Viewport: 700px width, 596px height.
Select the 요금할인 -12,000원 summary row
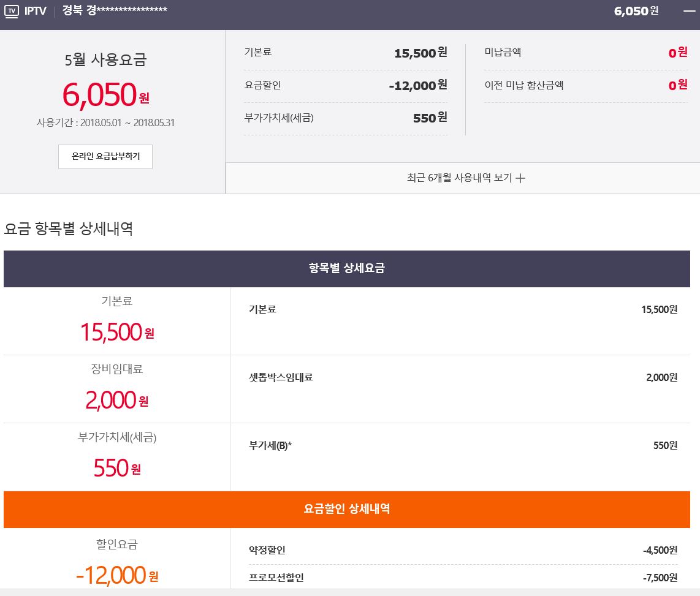tap(345, 85)
